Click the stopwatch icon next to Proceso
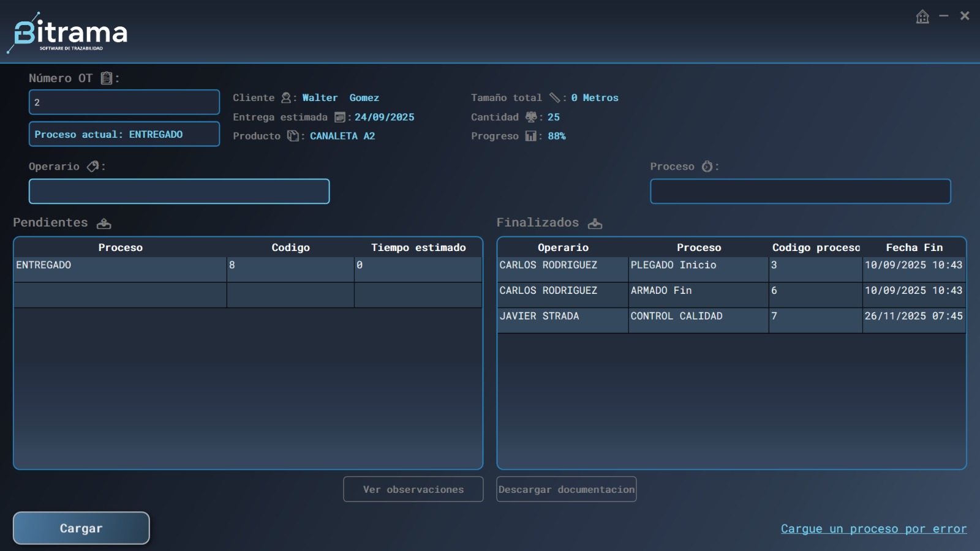The image size is (980, 551). tap(707, 167)
